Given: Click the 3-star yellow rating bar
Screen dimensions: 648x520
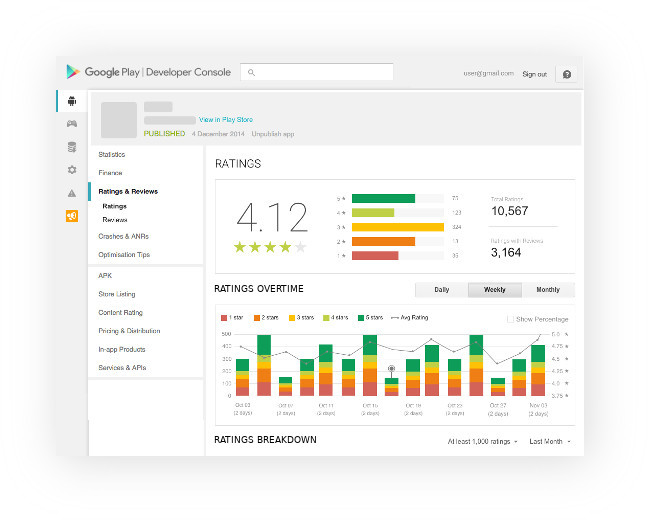Looking at the screenshot, I should pos(398,227).
